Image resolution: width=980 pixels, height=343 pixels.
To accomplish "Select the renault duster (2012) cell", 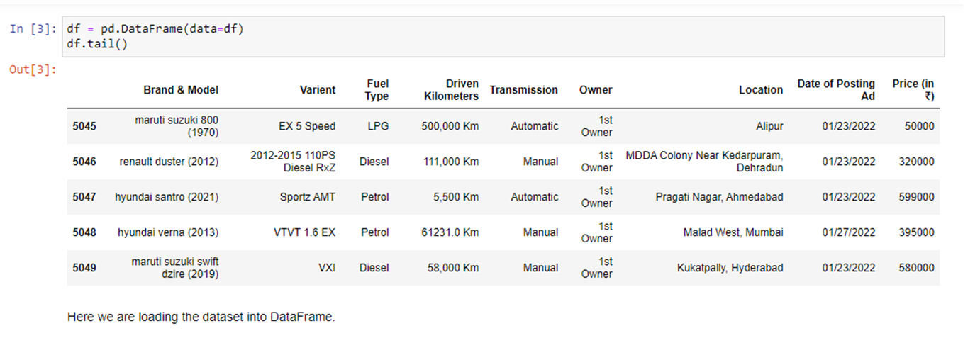I will point(169,162).
